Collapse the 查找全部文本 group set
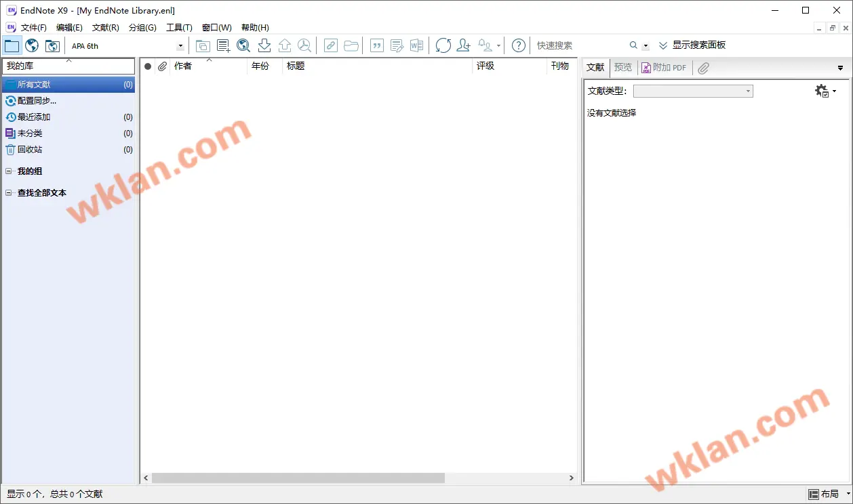The height and width of the screenshot is (504, 853). [x=9, y=193]
